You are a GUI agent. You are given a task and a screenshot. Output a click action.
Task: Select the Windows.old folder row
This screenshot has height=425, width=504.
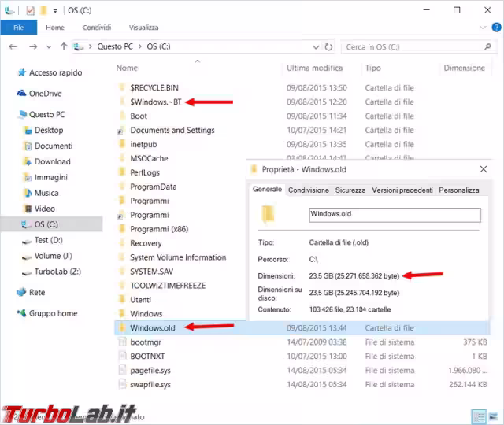pyautogui.click(x=302, y=328)
